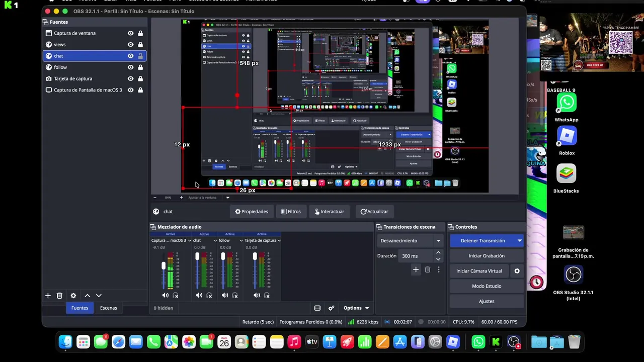Switch to the Escenas tab
This screenshot has height=362, width=644.
click(109, 308)
